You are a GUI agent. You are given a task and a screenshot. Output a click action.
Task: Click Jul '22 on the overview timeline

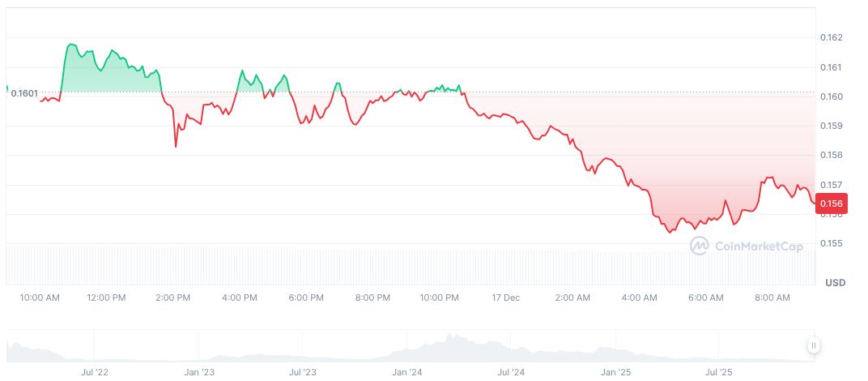96,372
